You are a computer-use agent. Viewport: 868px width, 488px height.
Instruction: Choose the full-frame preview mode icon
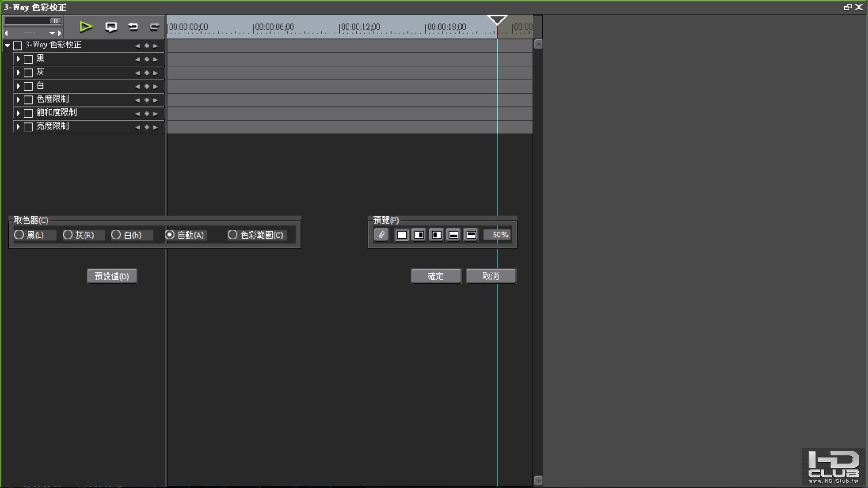[402, 235]
